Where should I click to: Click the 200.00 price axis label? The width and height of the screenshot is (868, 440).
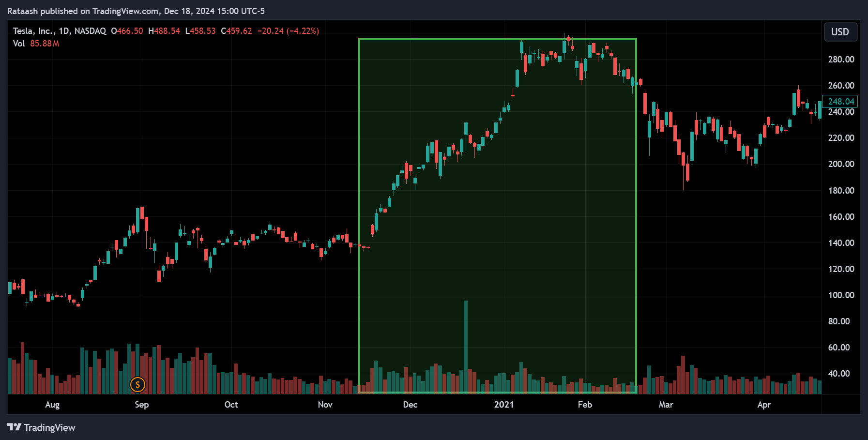click(x=841, y=164)
